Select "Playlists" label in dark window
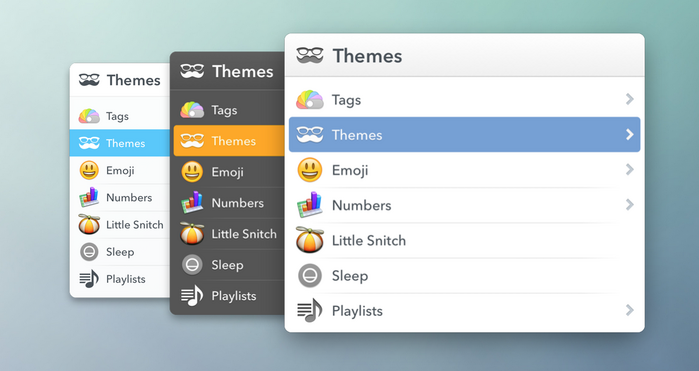Image resolution: width=699 pixels, height=371 pixels. pyautogui.click(x=234, y=296)
